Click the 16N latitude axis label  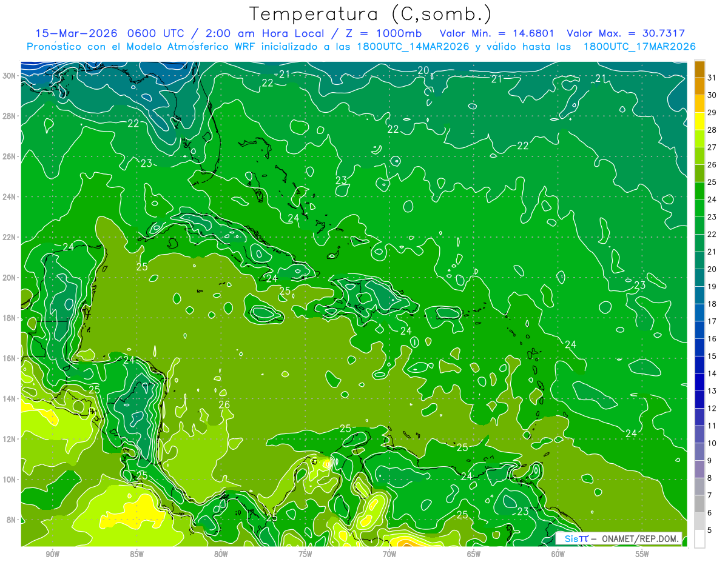[x=9, y=358]
